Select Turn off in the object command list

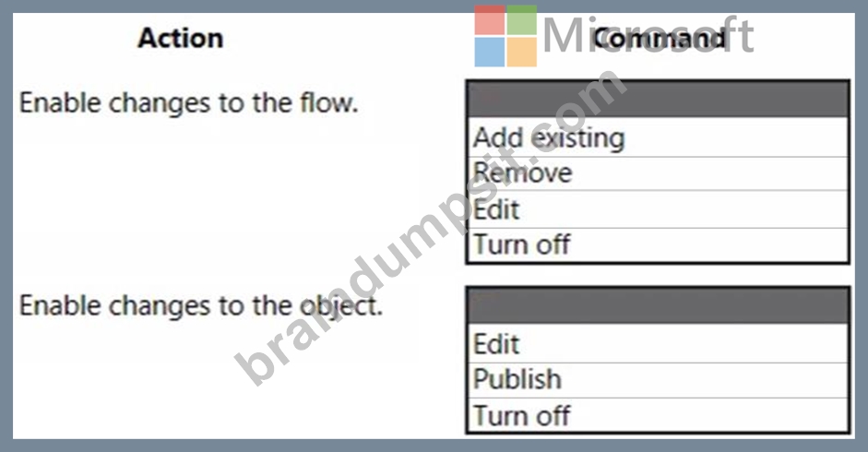click(x=658, y=415)
